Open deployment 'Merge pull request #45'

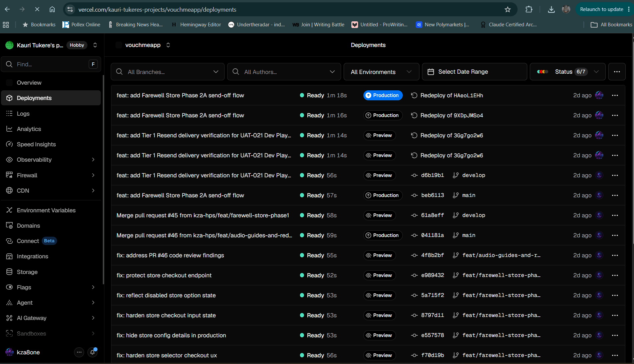tap(203, 215)
